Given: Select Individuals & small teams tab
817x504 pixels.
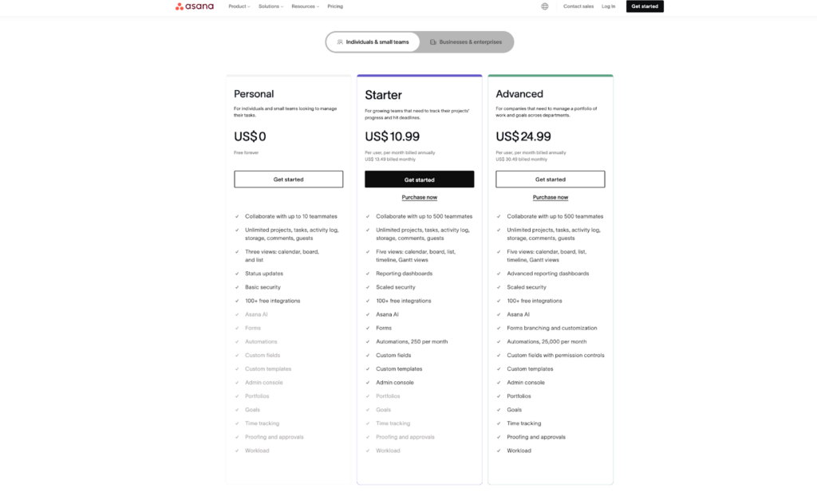Looking at the screenshot, I should (373, 41).
